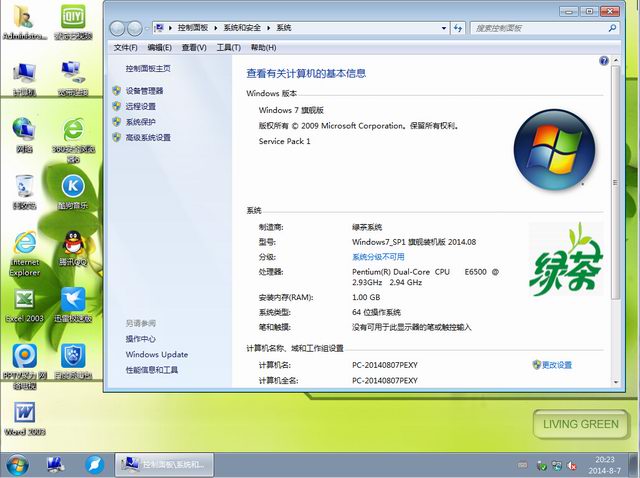Expand the arrow before 控制面板 in the breadcrumb

point(170,28)
